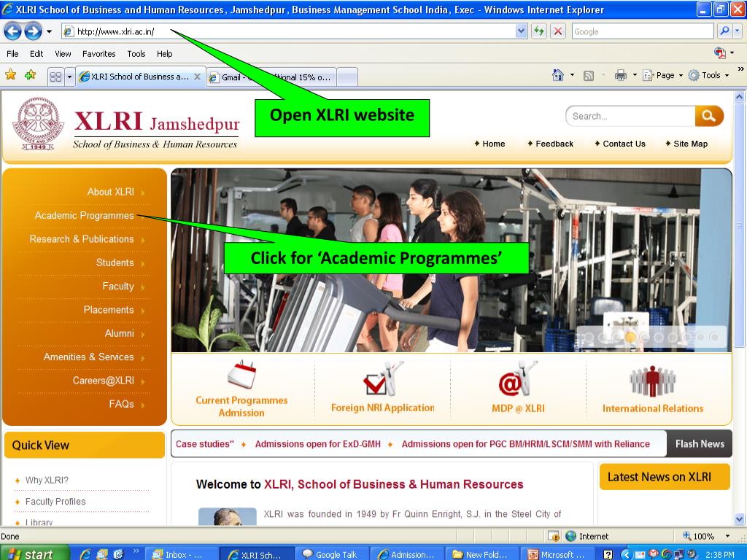747x560 pixels.
Task: Click the Home page house icon
Action: pos(558,75)
